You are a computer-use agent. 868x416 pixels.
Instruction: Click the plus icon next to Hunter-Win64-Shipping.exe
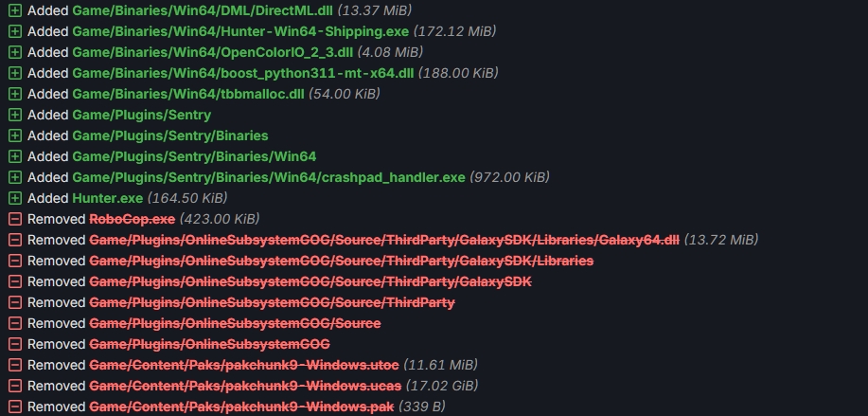pyautogui.click(x=15, y=31)
